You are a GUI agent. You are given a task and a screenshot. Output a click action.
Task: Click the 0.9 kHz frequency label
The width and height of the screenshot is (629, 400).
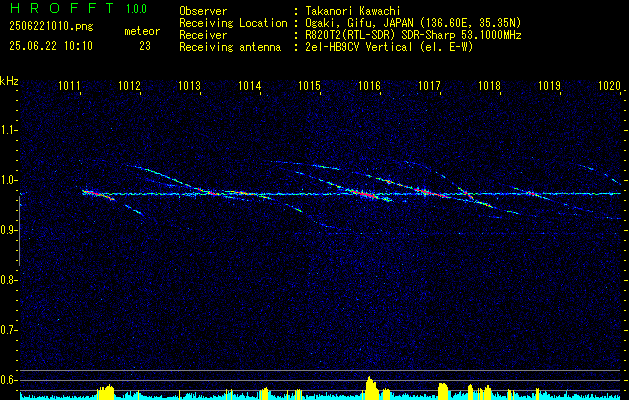pos(7,230)
